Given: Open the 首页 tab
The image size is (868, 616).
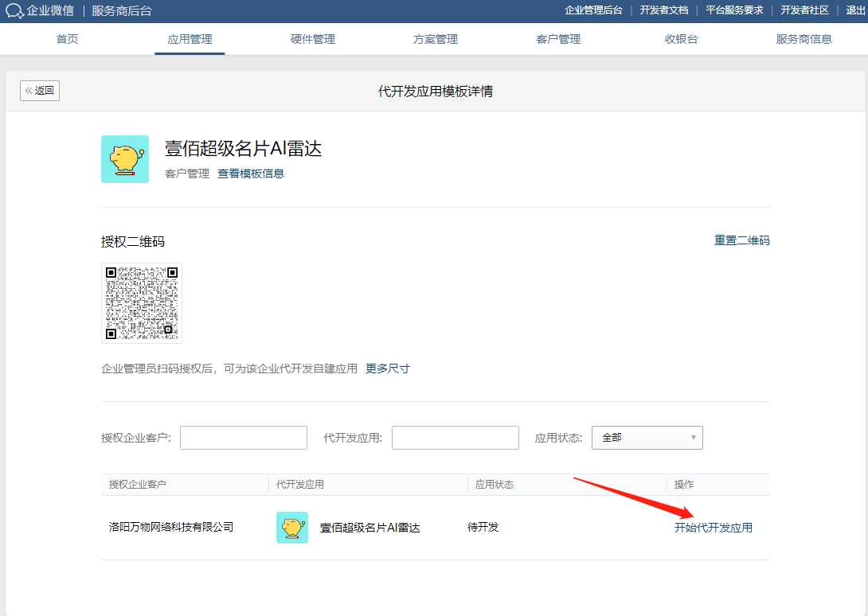Looking at the screenshot, I should pyautogui.click(x=67, y=39).
